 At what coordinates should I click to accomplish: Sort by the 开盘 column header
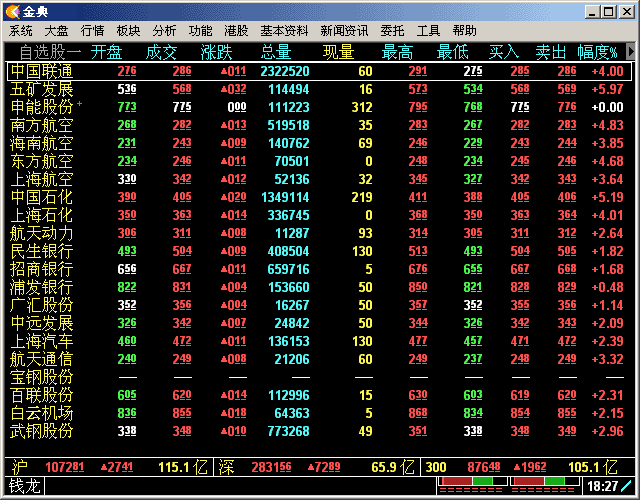[106, 52]
